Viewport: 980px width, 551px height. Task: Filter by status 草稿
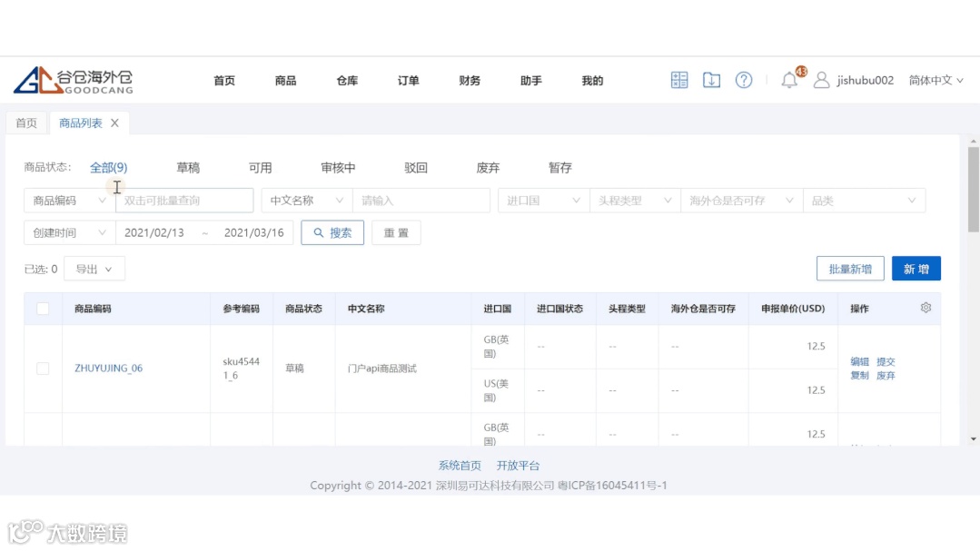tap(187, 167)
